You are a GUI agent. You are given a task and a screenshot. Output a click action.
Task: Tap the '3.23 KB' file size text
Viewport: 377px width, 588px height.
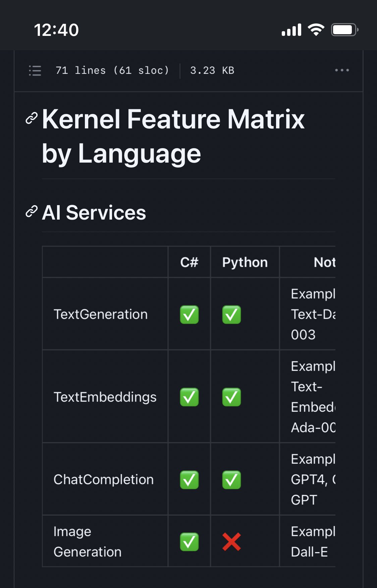pyautogui.click(x=212, y=70)
